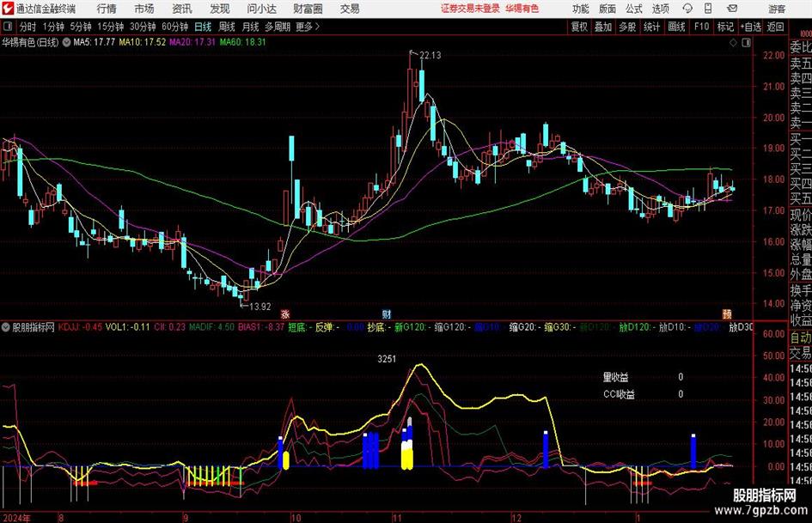Open the 交易 menu
812x523 pixels.
coord(350,9)
